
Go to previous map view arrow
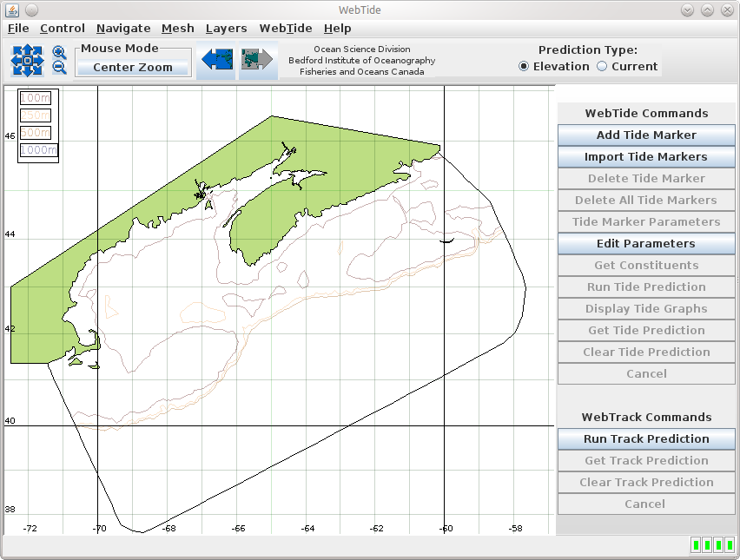[215, 60]
